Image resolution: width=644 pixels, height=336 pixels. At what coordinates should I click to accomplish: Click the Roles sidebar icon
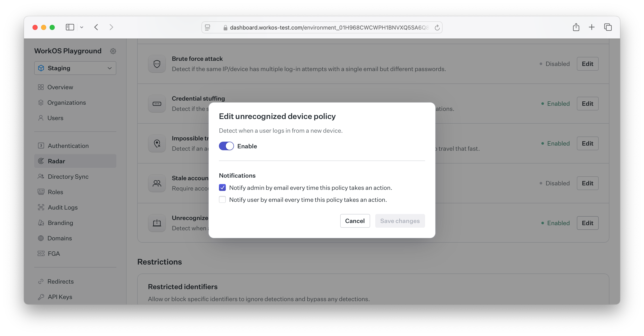(x=41, y=192)
